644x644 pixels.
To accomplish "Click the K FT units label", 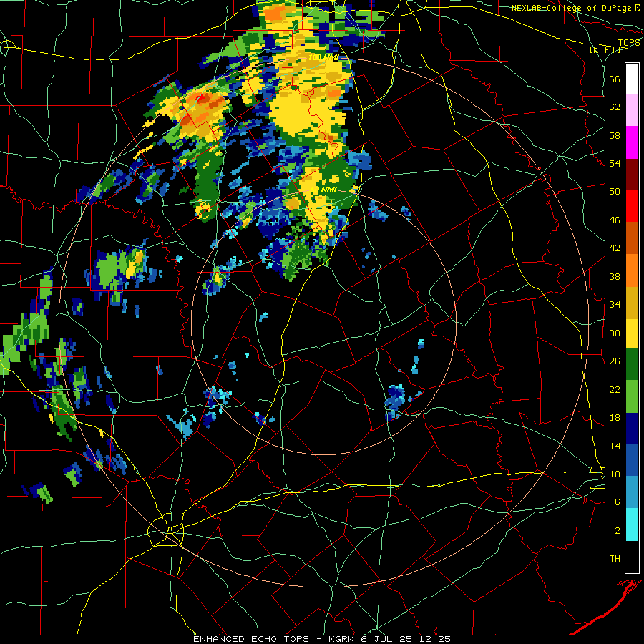I will pos(606,49).
